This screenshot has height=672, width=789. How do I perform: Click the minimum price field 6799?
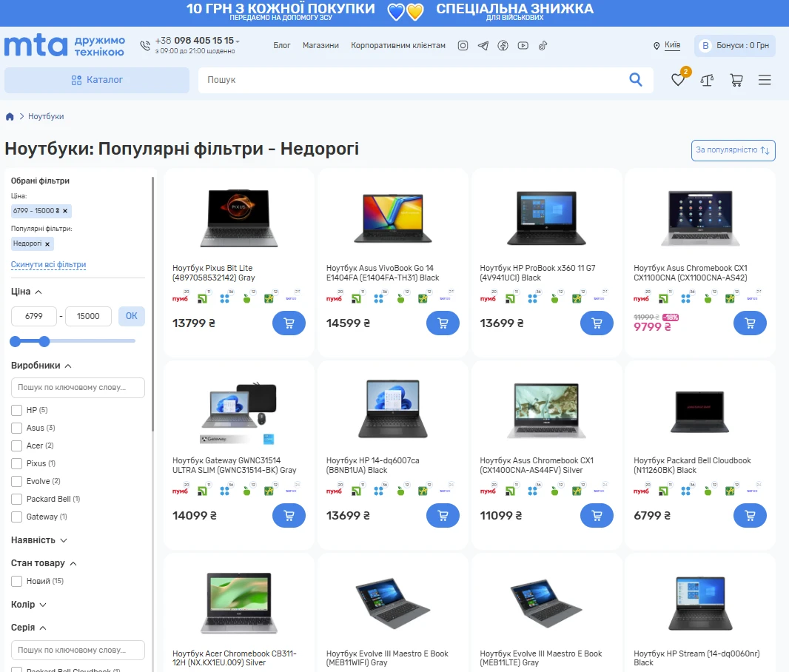click(x=34, y=316)
